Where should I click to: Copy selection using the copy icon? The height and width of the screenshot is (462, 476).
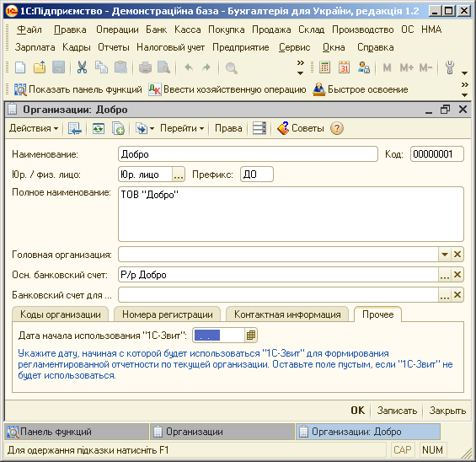101,67
